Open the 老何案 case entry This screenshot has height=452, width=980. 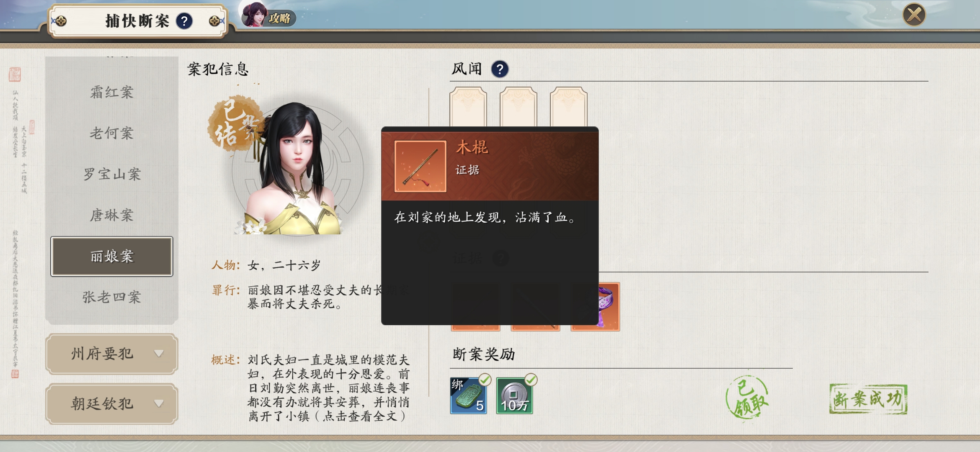point(112,133)
